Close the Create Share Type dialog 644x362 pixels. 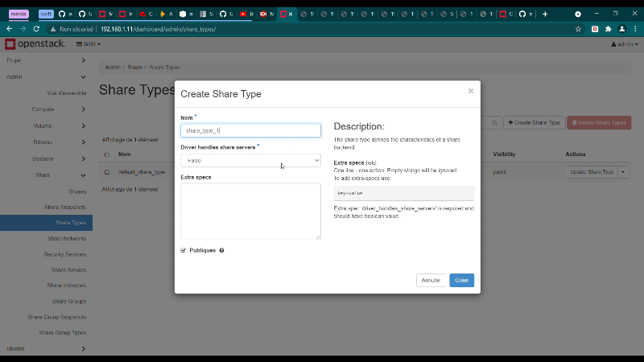[x=471, y=91]
